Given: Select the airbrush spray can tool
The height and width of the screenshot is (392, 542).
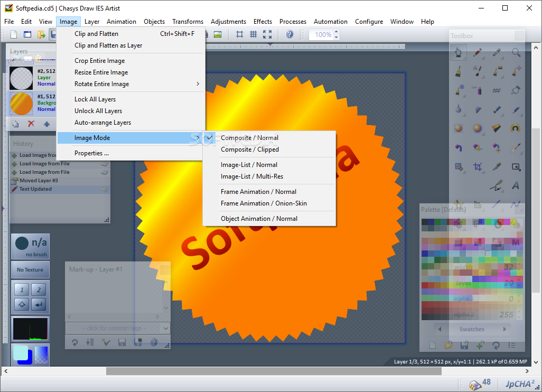Looking at the screenshot, I should [478, 90].
